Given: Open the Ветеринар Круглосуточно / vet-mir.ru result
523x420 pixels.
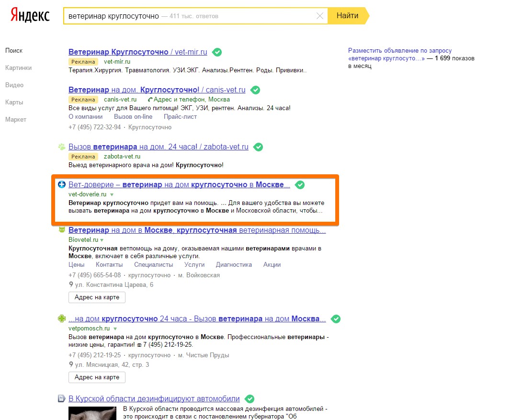Looking at the screenshot, I should 138,52.
